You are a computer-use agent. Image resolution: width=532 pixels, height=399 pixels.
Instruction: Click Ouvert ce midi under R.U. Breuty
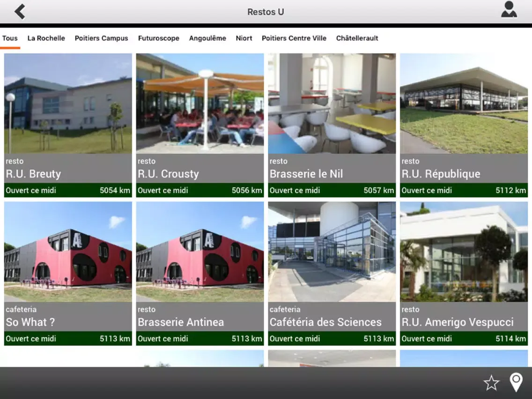(x=31, y=190)
